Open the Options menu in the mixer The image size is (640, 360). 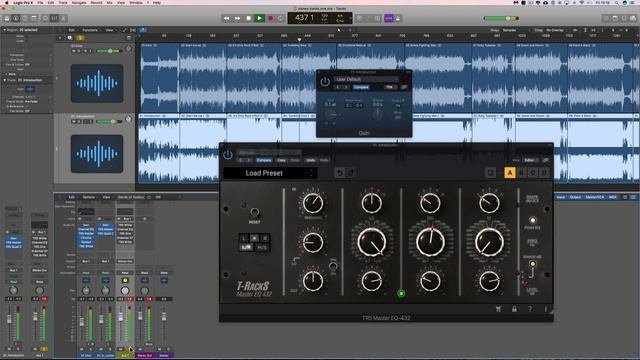(89, 197)
